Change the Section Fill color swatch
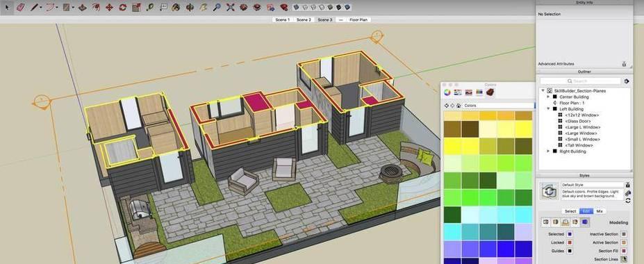 [x=623, y=251]
